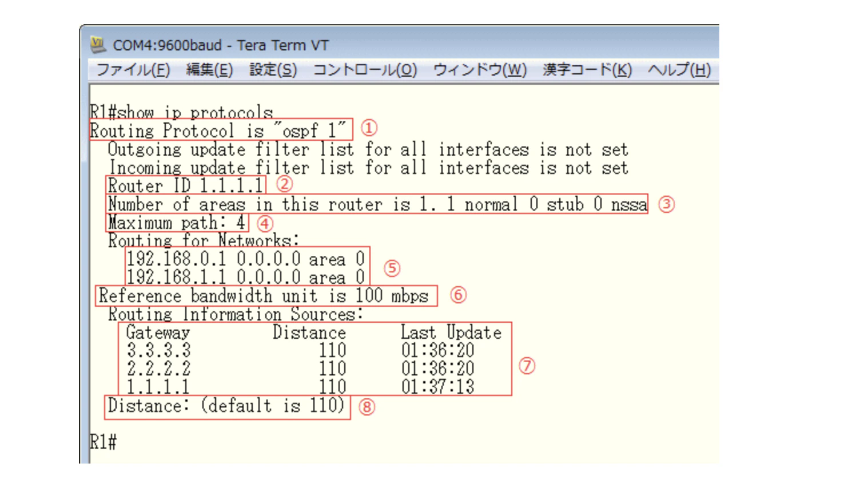
Task: Click the 'Routing for Networks:' line
Action: point(204,240)
